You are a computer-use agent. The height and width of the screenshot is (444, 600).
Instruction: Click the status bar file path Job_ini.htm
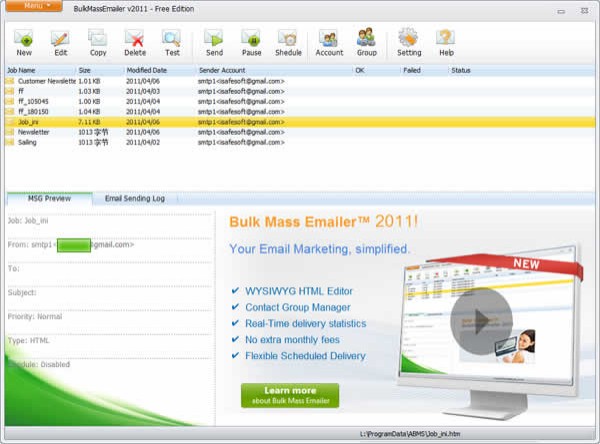[410, 434]
